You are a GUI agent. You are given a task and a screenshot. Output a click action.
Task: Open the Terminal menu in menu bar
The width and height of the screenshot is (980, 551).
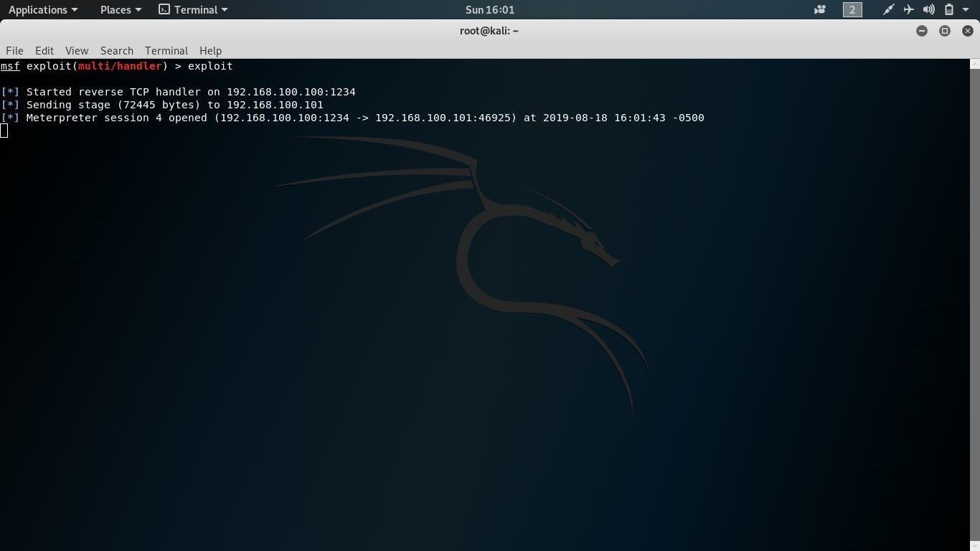[166, 51]
